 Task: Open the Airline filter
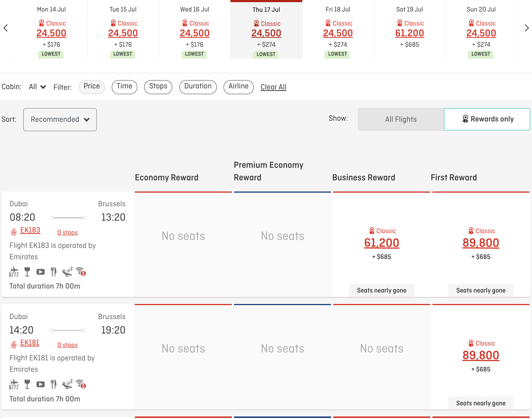238,87
